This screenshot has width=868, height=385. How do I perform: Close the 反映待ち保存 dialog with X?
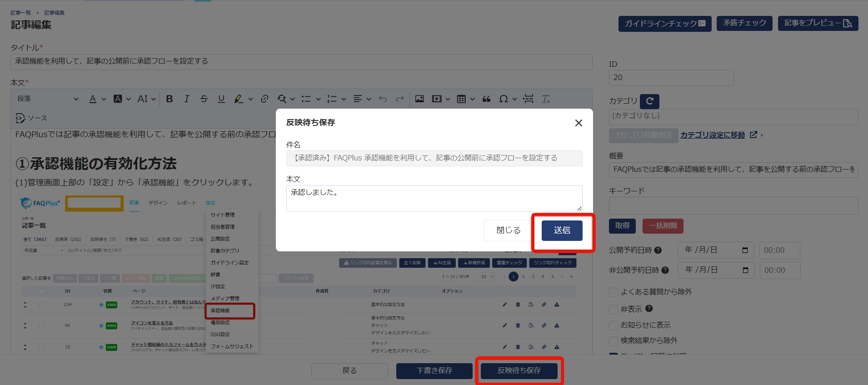tap(579, 123)
